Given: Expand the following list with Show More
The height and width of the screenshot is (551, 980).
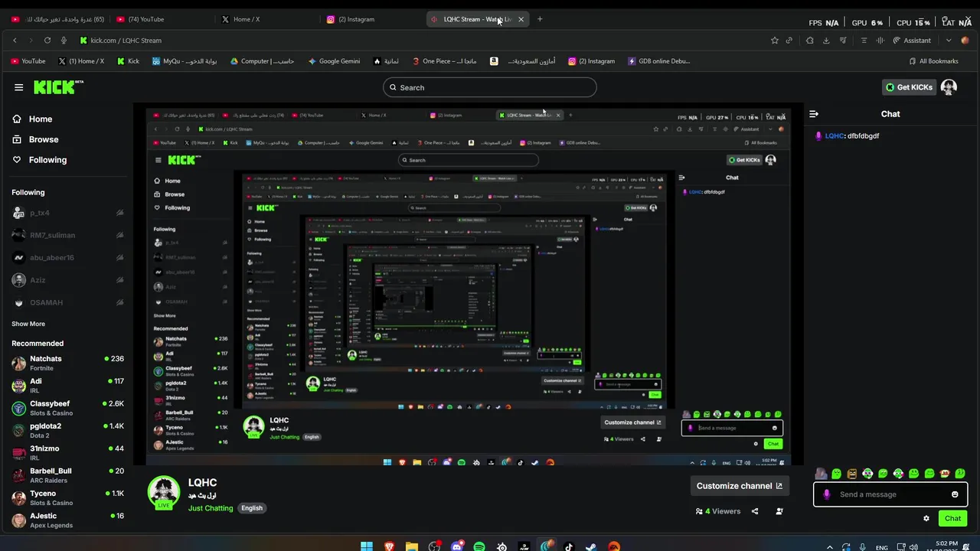Looking at the screenshot, I should click(x=28, y=324).
